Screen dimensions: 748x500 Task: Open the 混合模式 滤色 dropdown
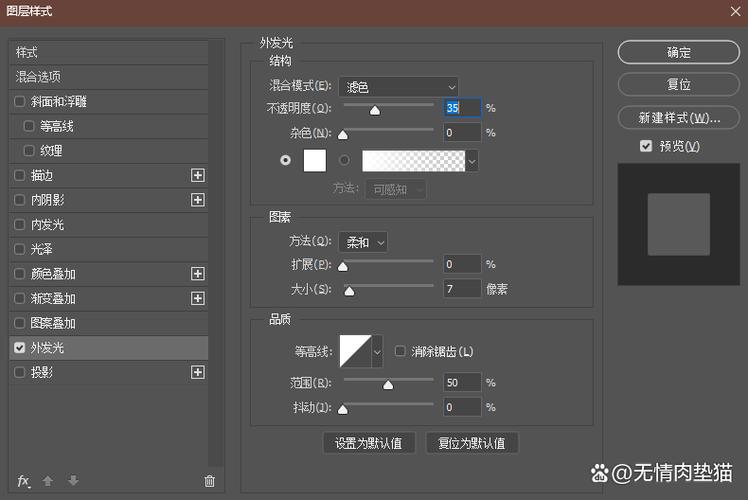pyautogui.click(x=398, y=87)
